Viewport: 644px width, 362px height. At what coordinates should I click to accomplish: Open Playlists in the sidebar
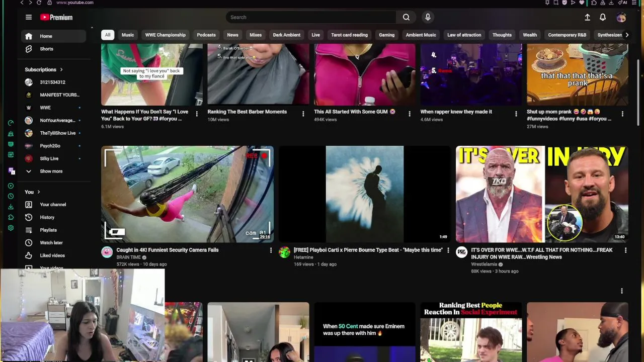click(x=53, y=230)
